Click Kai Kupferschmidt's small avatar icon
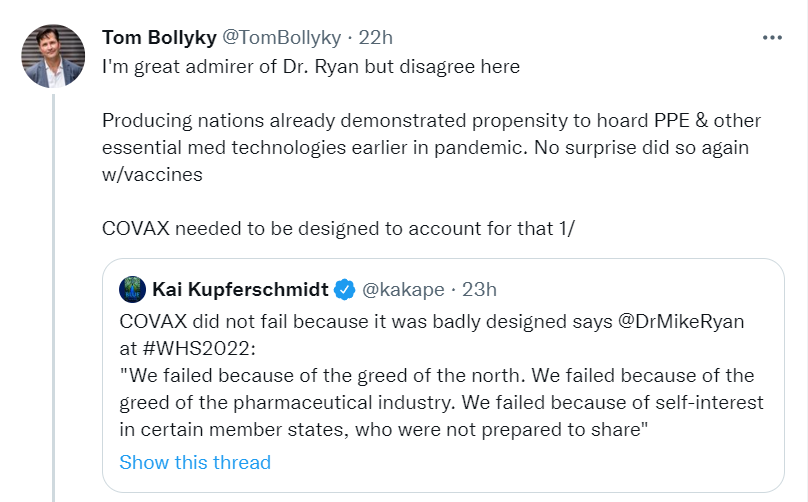The width and height of the screenshot is (808, 502). [133, 290]
